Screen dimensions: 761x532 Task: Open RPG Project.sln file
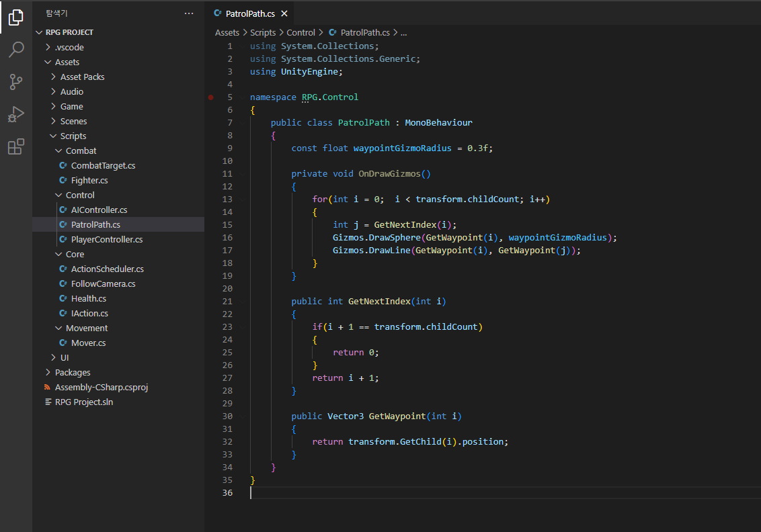tap(83, 402)
